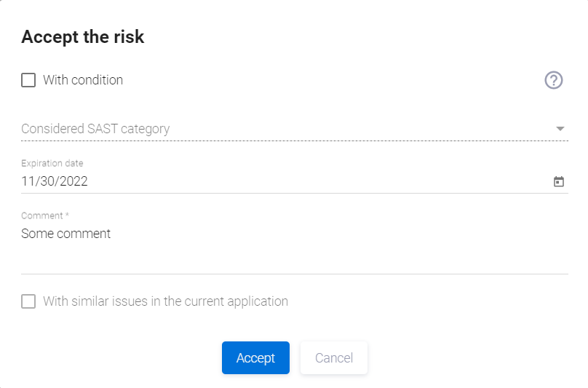588x388 pixels.
Task: Place cursor in 'Some comment' text
Action: [x=65, y=234]
